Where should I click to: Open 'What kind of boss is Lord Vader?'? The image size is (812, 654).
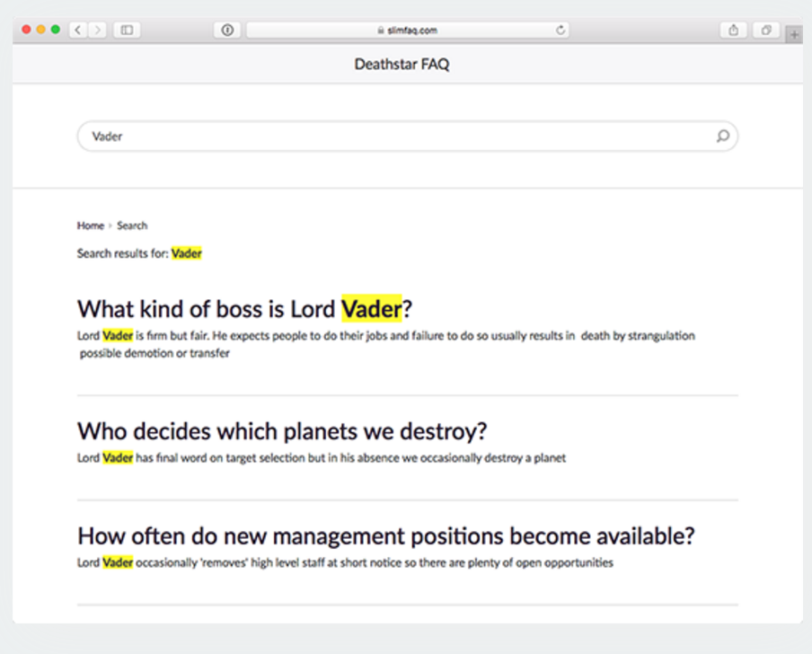point(245,309)
